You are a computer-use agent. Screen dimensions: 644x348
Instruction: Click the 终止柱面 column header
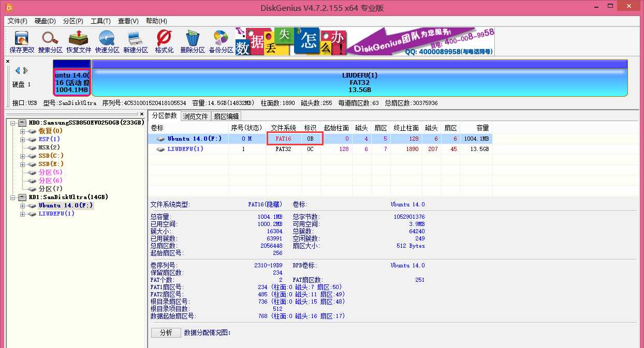pyautogui.click(x=406, y=128)
